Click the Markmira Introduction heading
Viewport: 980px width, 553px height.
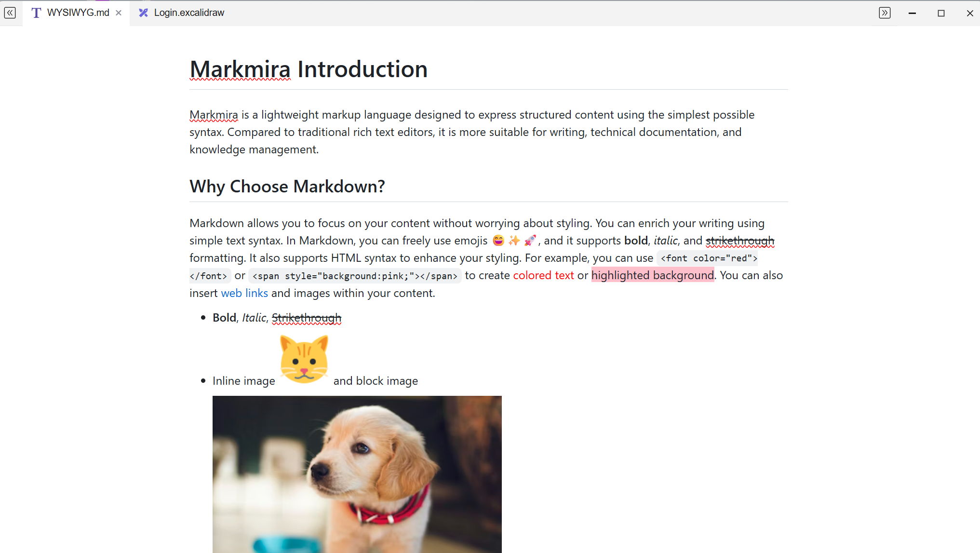tap(309, 69)
